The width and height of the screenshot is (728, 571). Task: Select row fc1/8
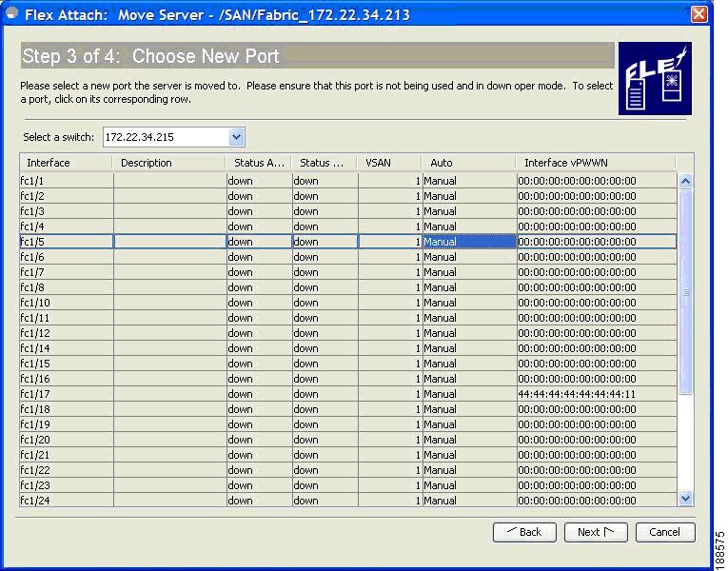point(348,287)
